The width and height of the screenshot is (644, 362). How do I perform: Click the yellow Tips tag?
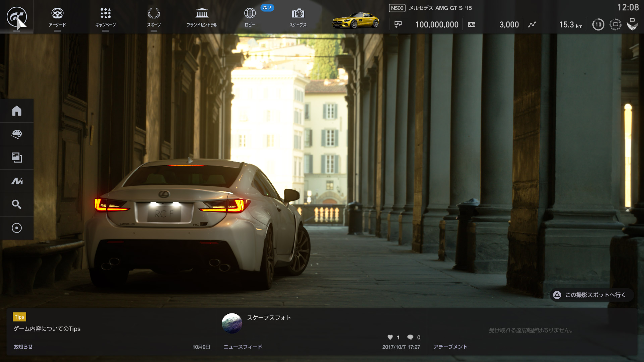pos(19,317)
